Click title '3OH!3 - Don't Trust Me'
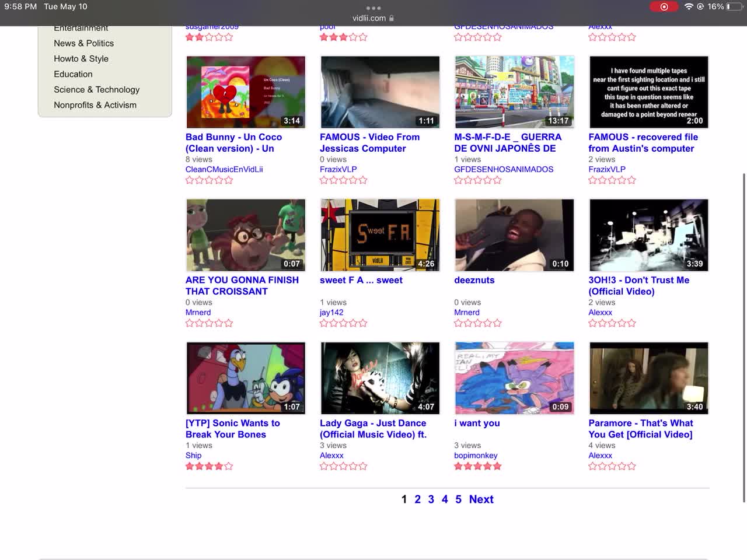Viewport: 747px width, 560px height. pyautogui.click(x=639, y=286)
